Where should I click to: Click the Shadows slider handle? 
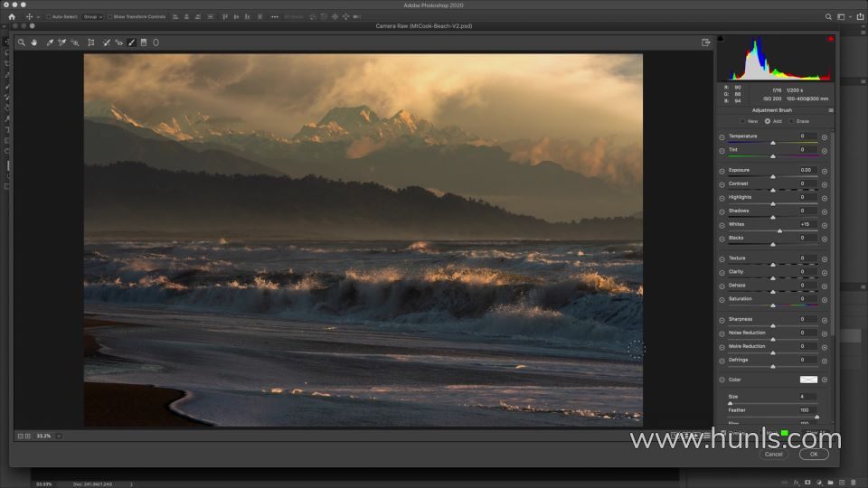click(x=773, y=217)
